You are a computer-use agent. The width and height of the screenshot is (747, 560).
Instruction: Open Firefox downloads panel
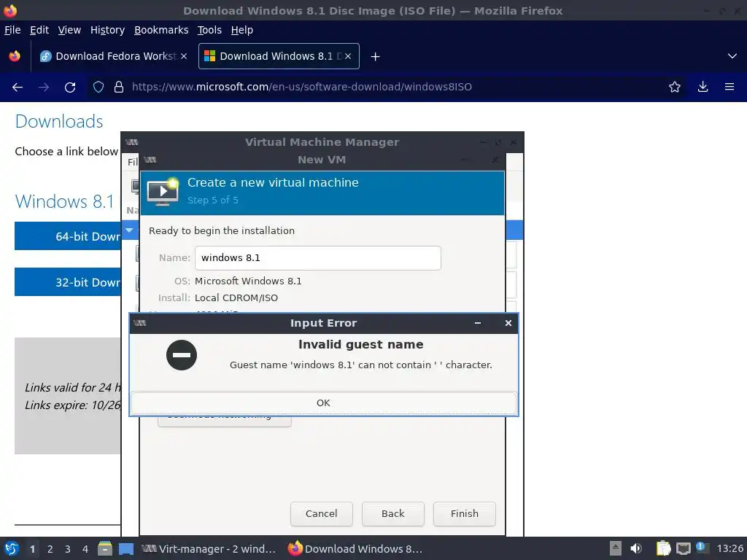tap(703, 87)
